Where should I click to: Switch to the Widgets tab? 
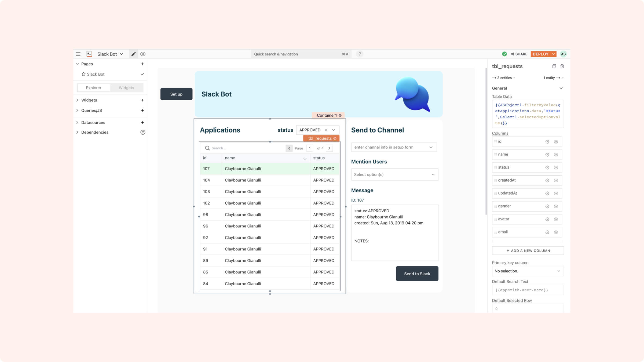[x=126, y=88]
